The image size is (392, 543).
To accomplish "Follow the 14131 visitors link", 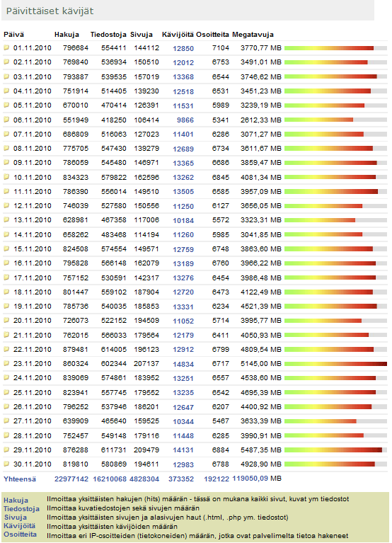I will (183, 450).
